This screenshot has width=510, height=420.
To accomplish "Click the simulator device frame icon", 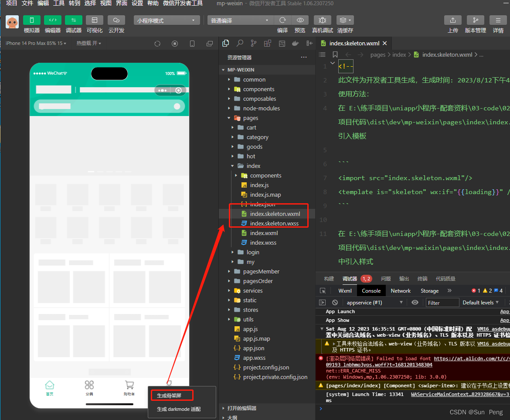I will tap(192, 44).
